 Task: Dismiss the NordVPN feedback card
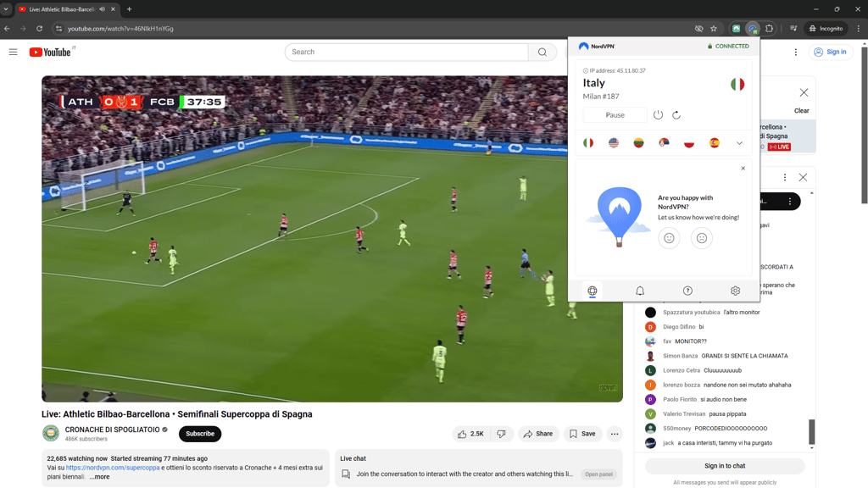(x=743, y=169)
